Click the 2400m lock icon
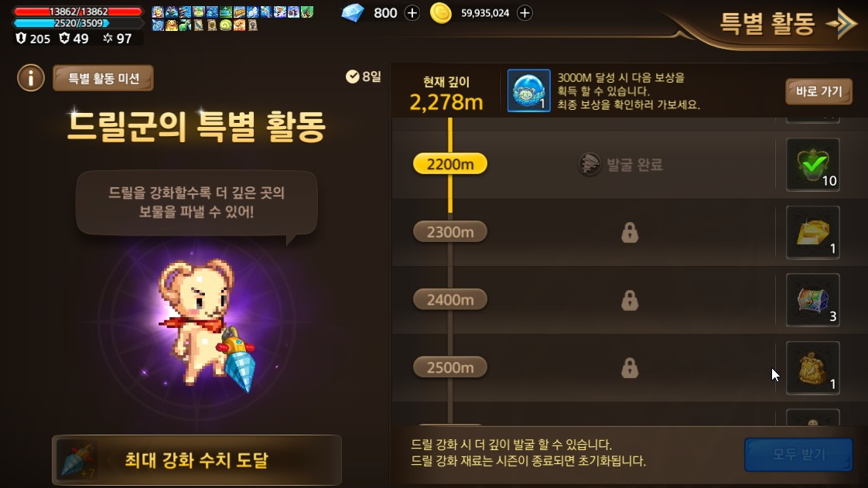The height and width of the screenshot is (488, 868). pos(630,300)
